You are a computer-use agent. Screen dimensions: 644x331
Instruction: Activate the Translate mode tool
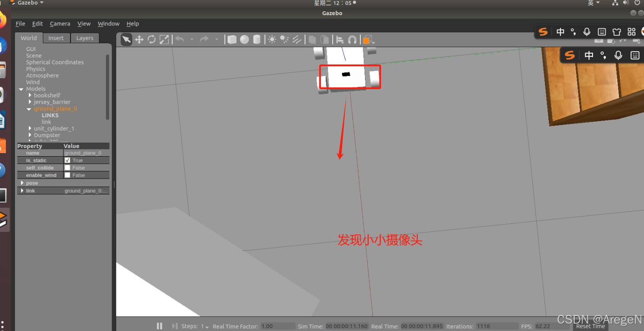(139, 40)
